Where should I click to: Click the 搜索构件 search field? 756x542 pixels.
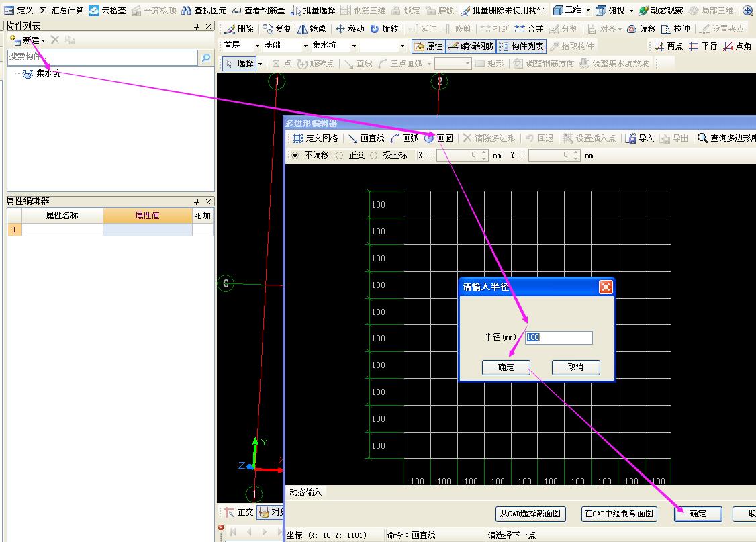click(103, 57)
